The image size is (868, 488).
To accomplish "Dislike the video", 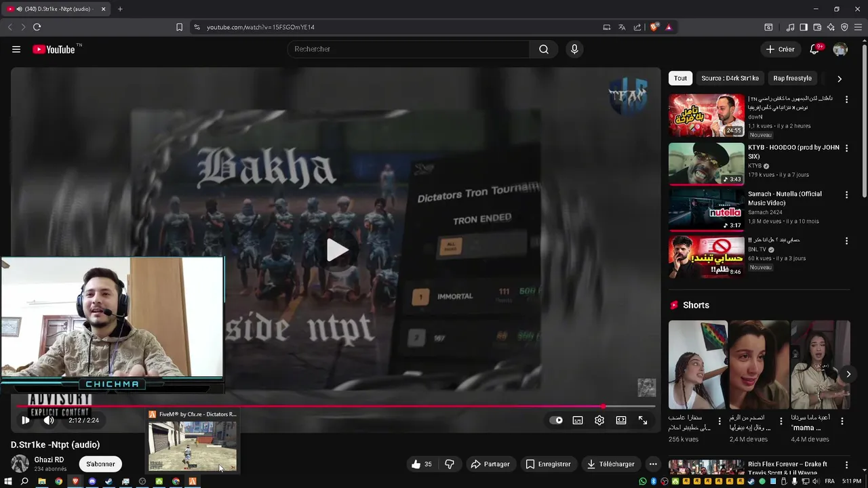I will [449, 464].
